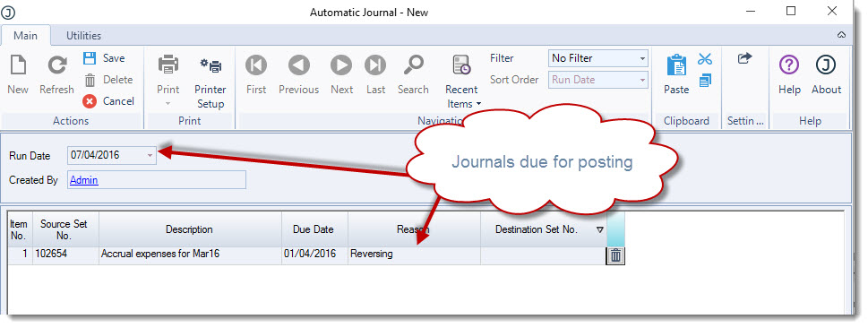The image size is (868, 328).
Task: Switch to the Main tab
Action: click(25, 36)
